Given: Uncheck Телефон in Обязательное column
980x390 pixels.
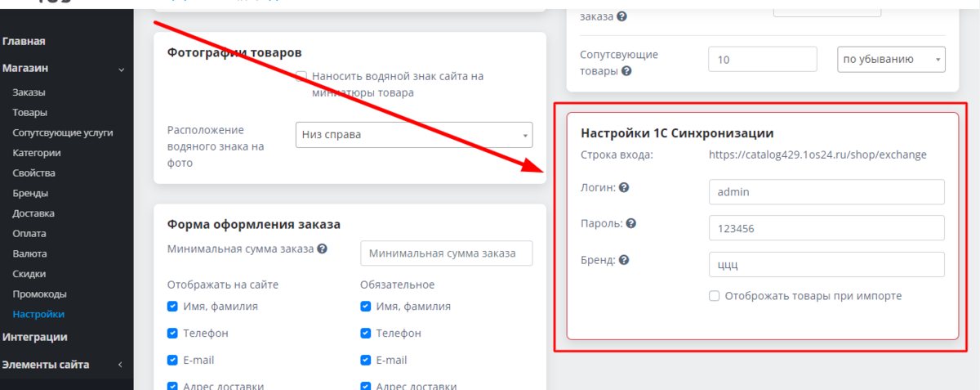Looking at the screenshot, I should pyautogui.click(x=366, y=334).
